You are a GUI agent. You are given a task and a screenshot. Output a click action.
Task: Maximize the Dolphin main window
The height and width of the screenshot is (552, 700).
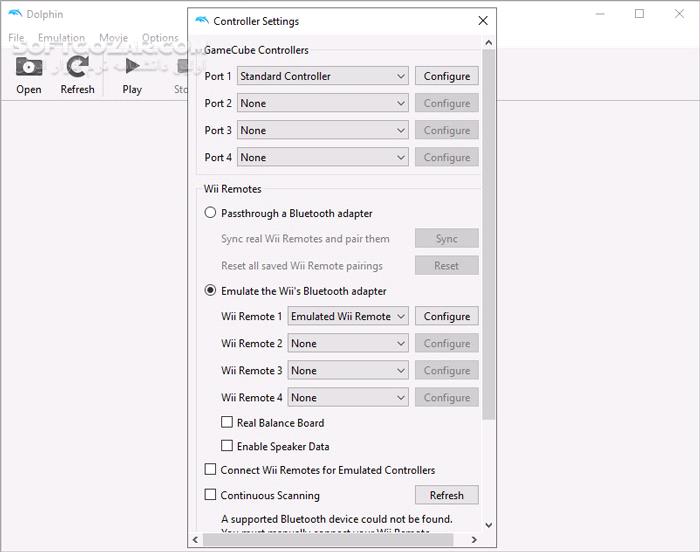coord(639,14)
